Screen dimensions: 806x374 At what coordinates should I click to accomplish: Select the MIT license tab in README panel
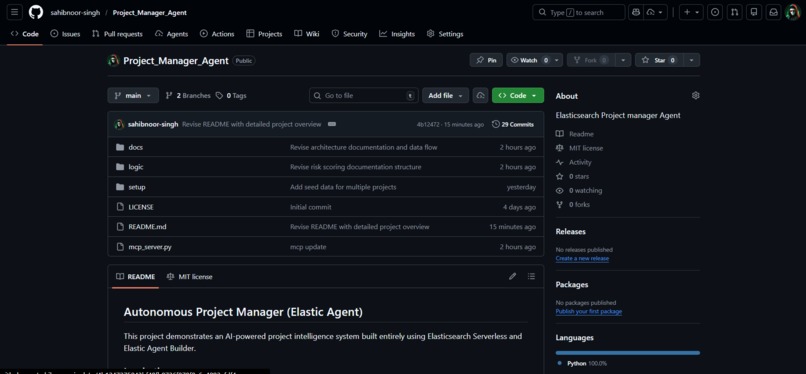click(x=190, y=276)
